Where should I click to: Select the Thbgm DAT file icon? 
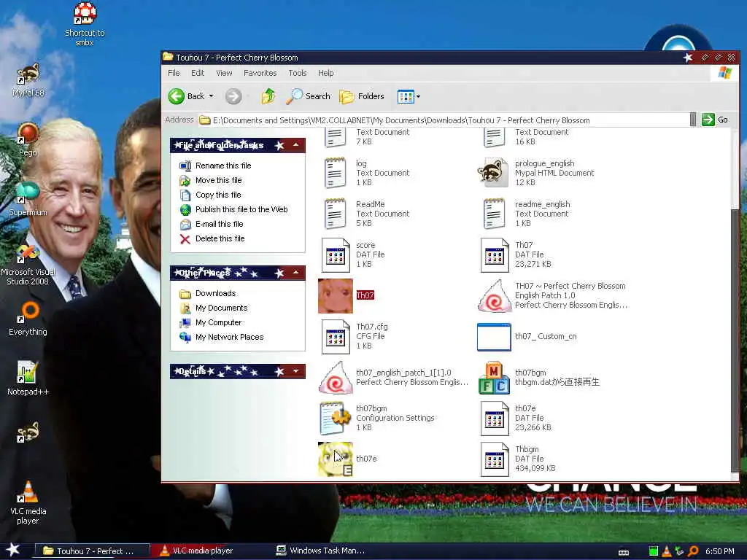[495, 459]
